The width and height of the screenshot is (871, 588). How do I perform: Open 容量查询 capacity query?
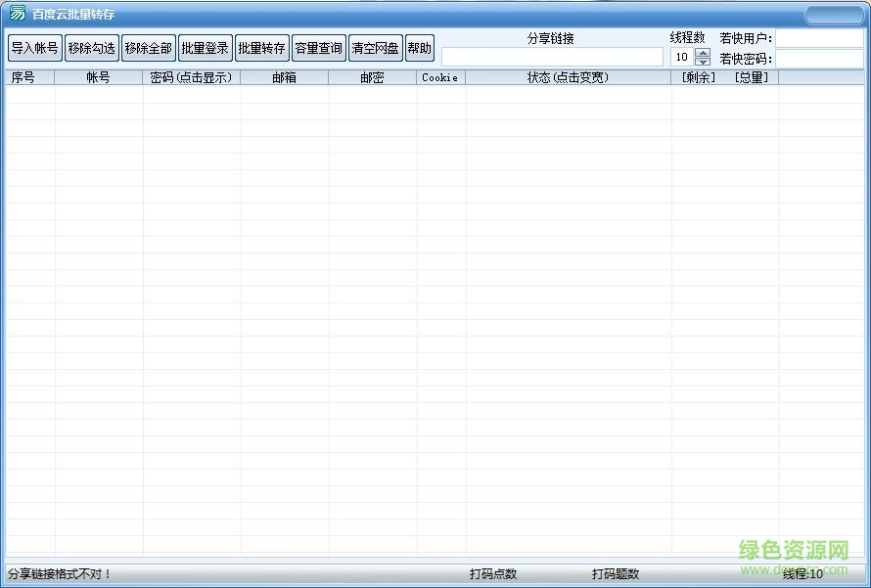(318, 48)
